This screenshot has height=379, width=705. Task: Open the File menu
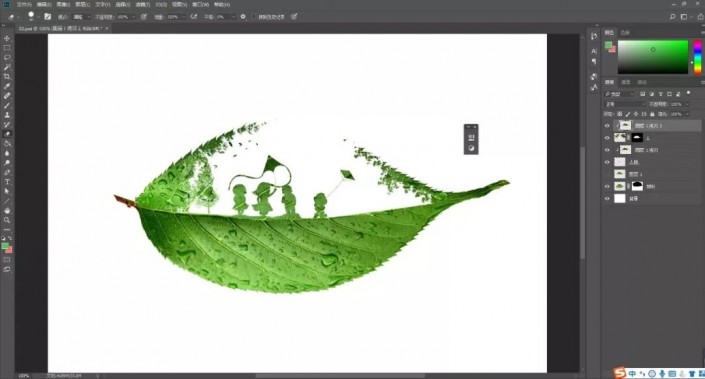[x=24, y=4]
